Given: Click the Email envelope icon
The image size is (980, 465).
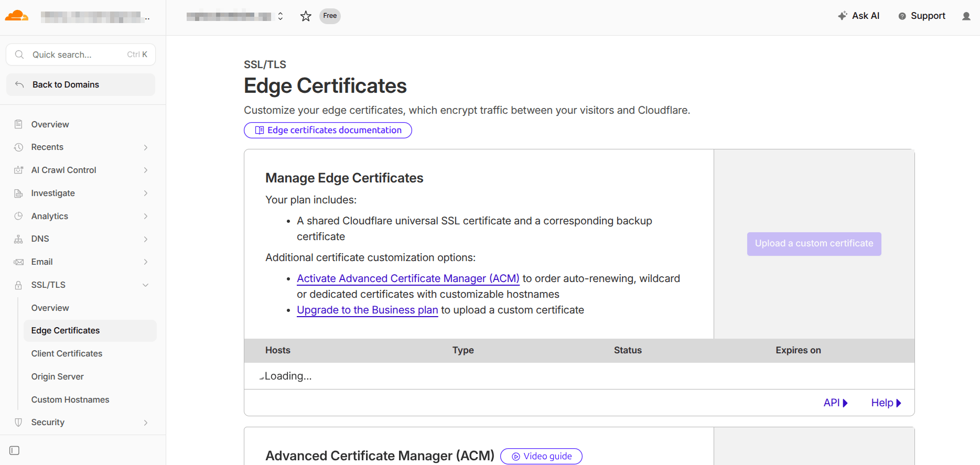Looking at the screenshot, I should click(18, 262).
